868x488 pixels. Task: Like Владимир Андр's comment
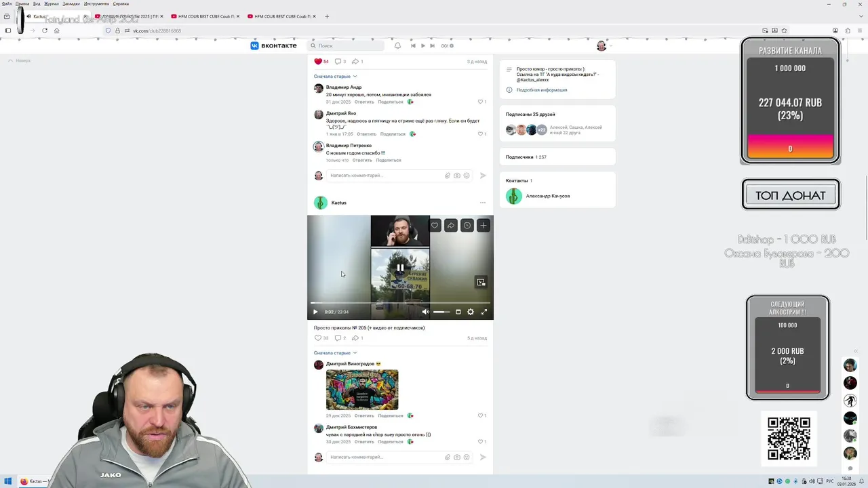[481, 102]
